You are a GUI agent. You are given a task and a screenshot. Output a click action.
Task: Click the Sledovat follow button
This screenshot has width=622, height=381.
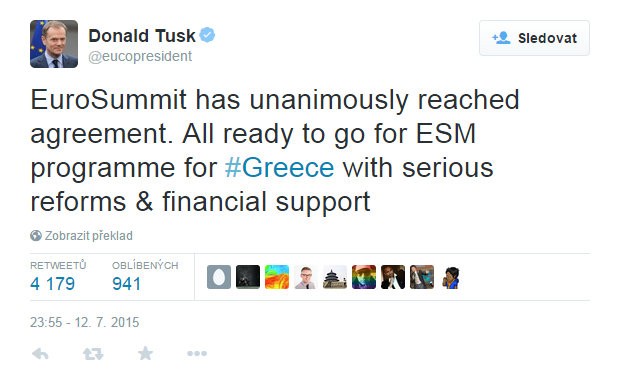[534, 38]
